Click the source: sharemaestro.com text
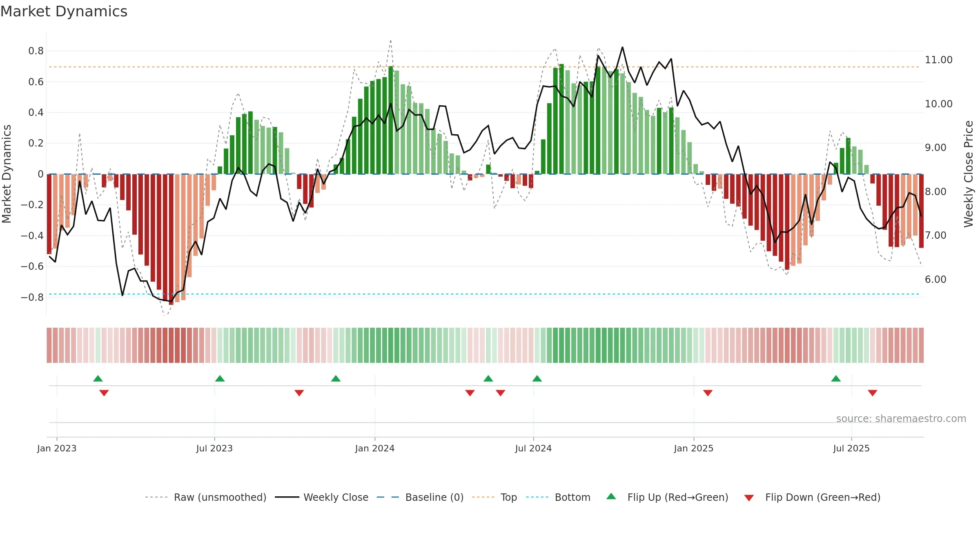This screenshot has height=551, width=980. (901, 418)
